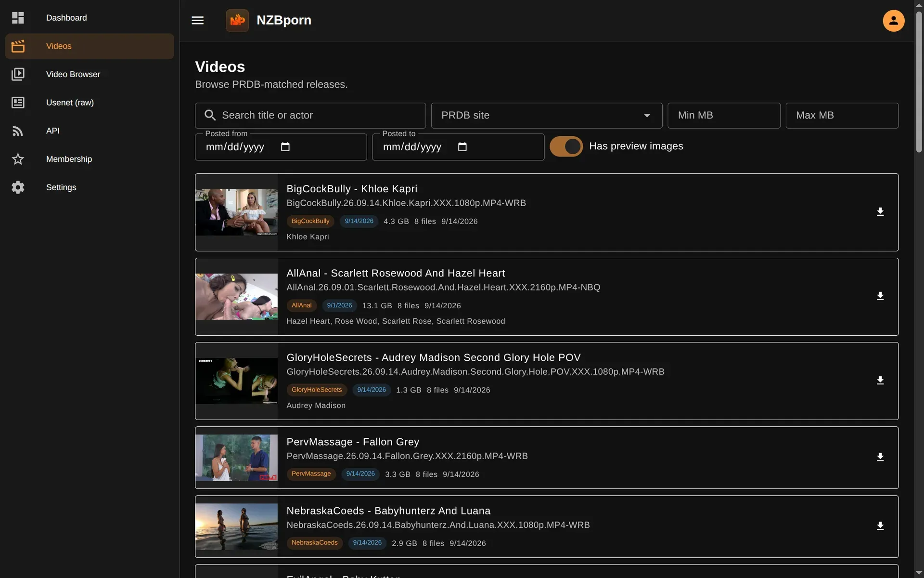The width and height of the screenshot is (924, 578).
Task: Click the PervMassage row thumbnail
Action: (x=236, y=458)
